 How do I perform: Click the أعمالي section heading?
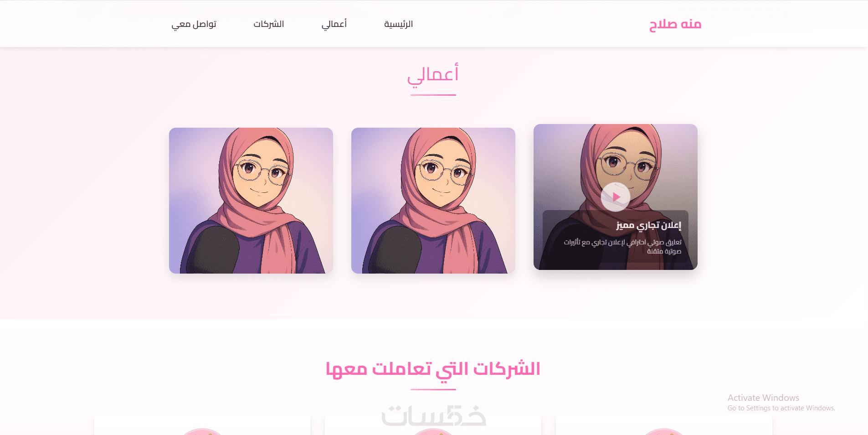433,75
